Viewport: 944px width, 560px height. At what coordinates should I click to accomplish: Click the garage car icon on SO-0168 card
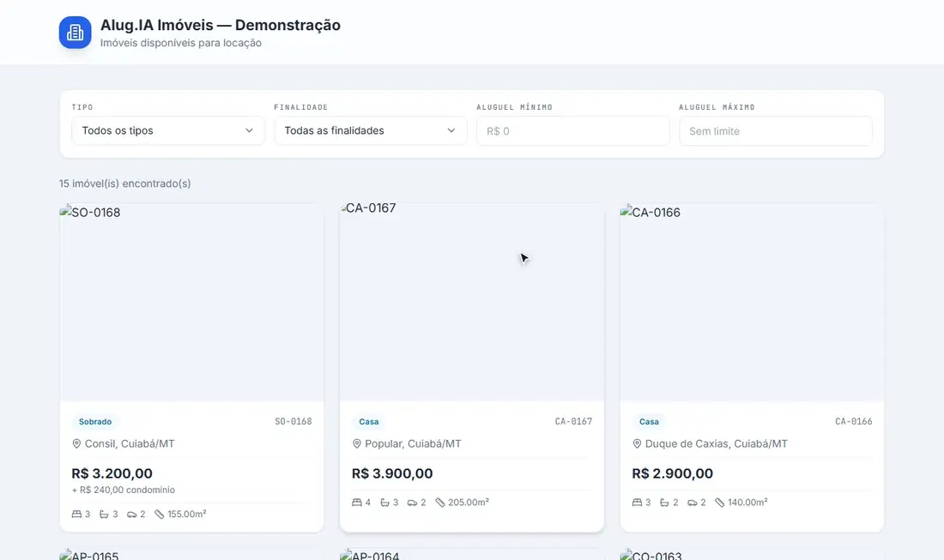pos(132,515)
